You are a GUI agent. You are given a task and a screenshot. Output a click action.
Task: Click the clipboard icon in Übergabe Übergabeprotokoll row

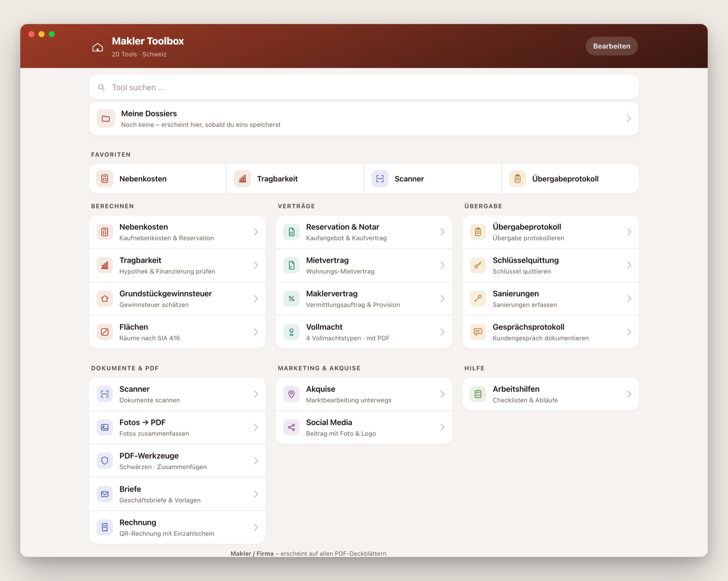click(x=478, y=232)
